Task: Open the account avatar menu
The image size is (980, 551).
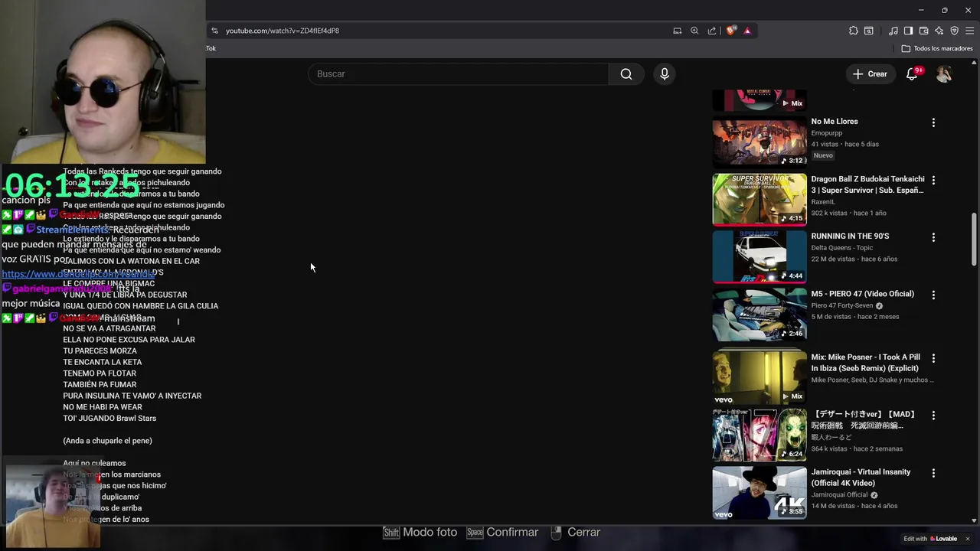Action: 944,74
